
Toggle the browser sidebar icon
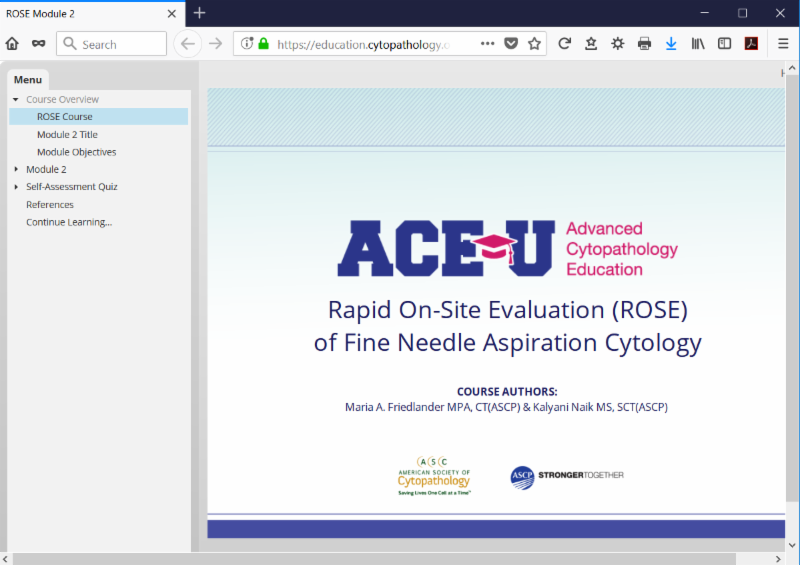point(724,44)
